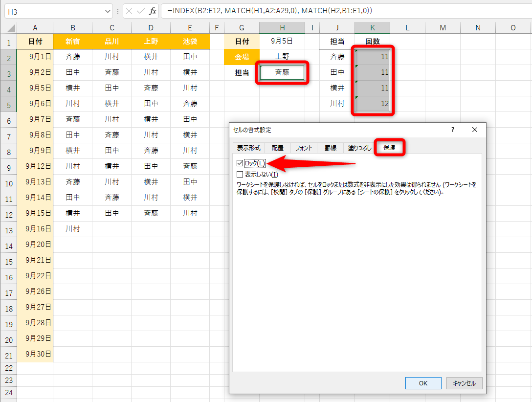Image resolution: width=532 pixels, height=402 pixels.
Task: Click row header 5
Action: 9,104
